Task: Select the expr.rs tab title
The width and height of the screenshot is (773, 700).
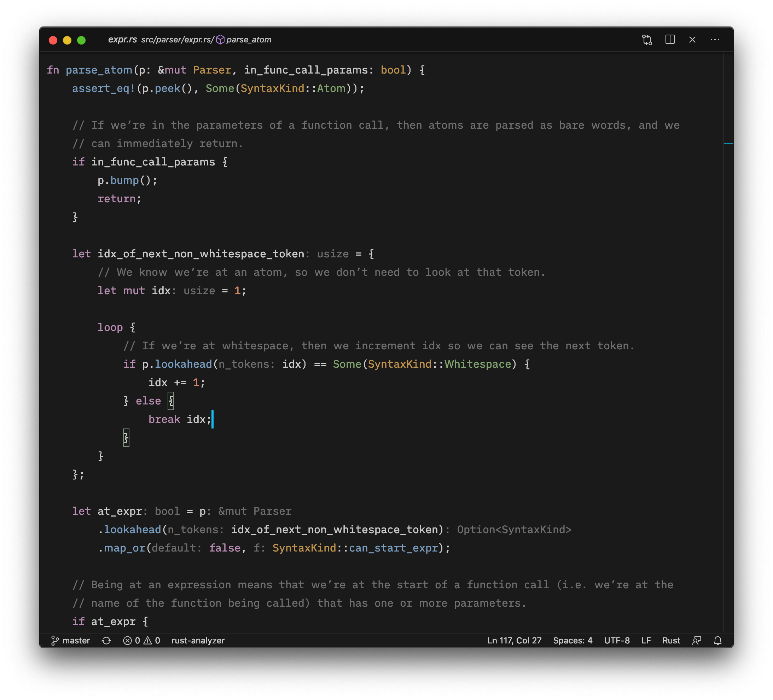Action: tap(122, 40)
